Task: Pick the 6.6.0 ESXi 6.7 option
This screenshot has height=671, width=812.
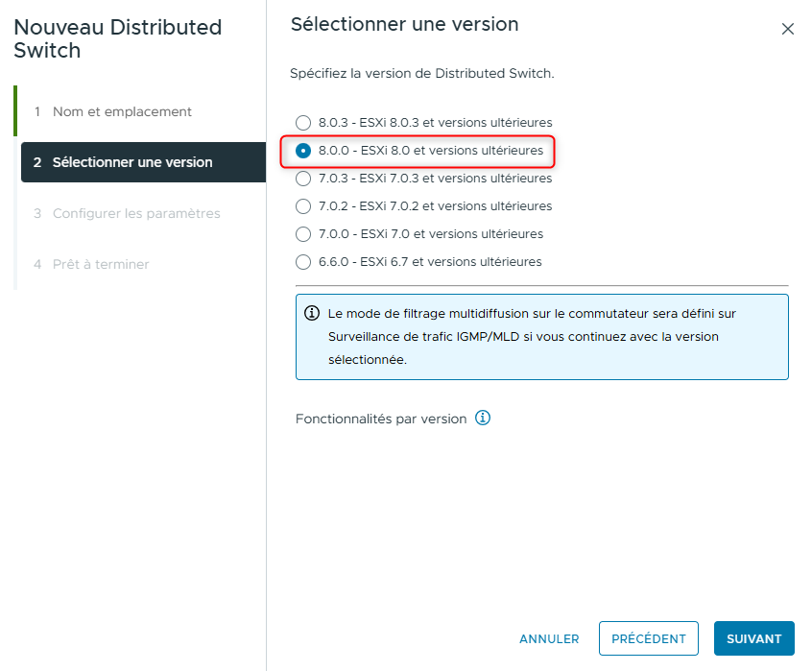Action: (303, 261)
